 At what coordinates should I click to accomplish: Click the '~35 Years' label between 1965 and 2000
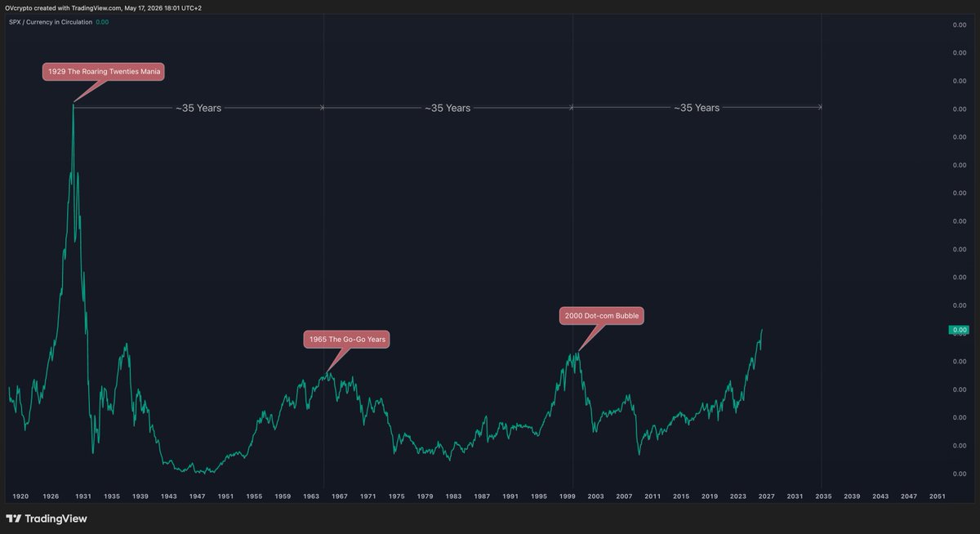448,108
